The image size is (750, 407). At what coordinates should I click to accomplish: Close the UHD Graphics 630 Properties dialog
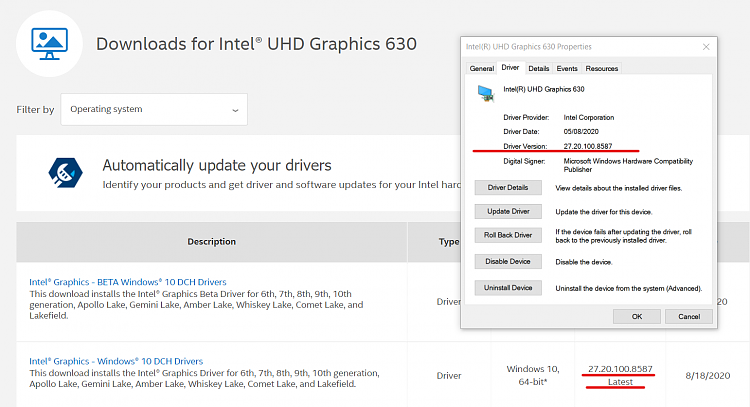click(x=706, y=47)
